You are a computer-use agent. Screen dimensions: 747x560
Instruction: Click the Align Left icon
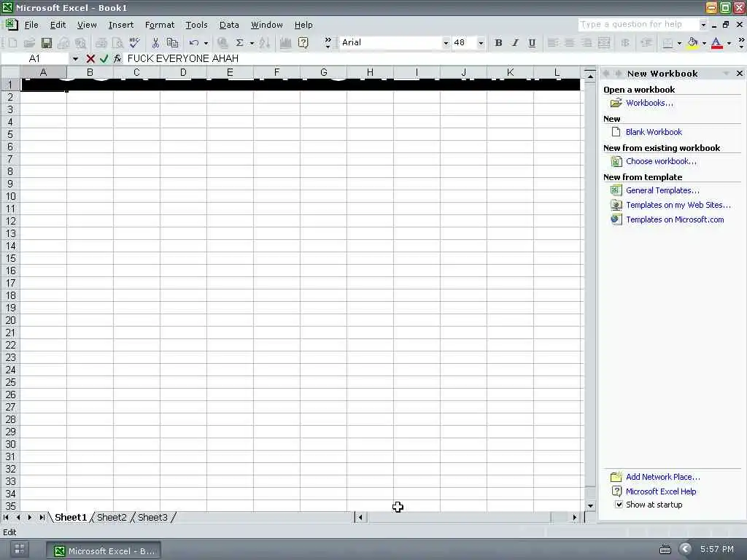pyautogui.click(x=553, y=43)
